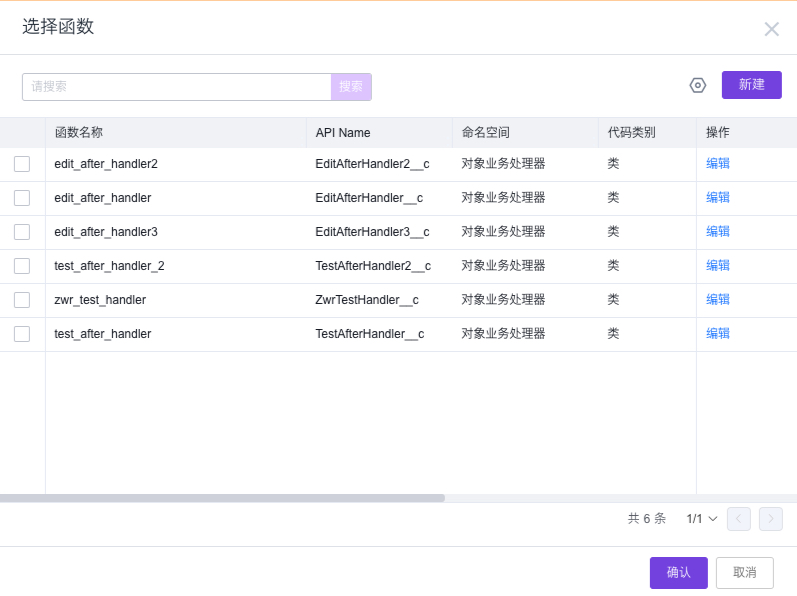Viewport: 797px width, 596px height.
Task: Click the horizontal scrollbar under the table
Action: click(x=222, y=497)
